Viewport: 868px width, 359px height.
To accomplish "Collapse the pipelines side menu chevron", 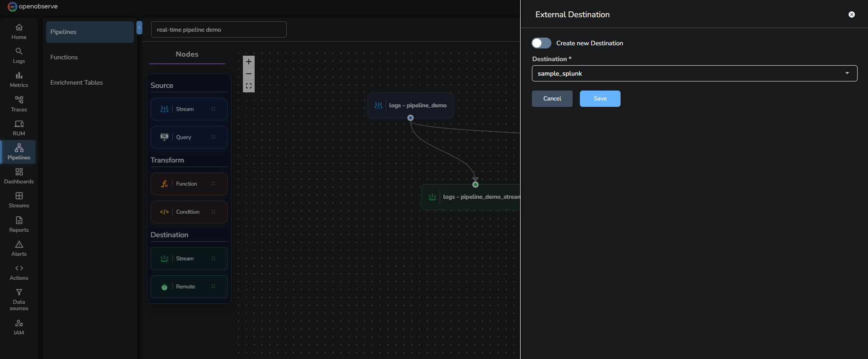I will tap(139, 28).
